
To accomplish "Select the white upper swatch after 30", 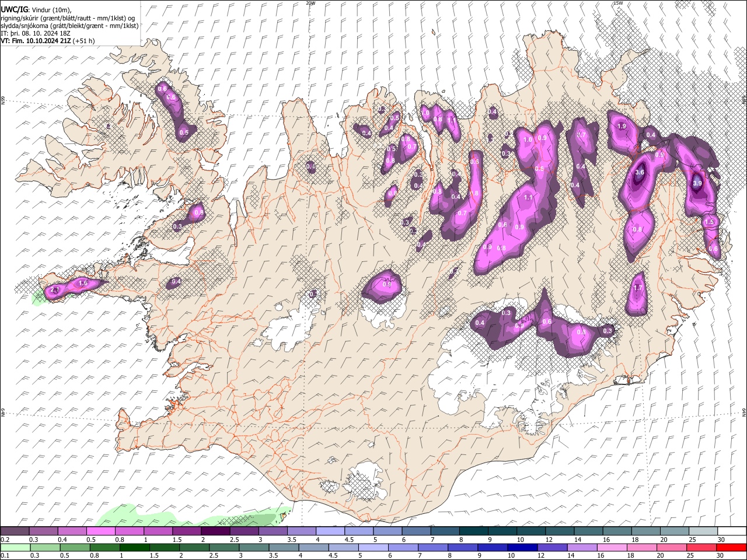I will coord(732,531).
